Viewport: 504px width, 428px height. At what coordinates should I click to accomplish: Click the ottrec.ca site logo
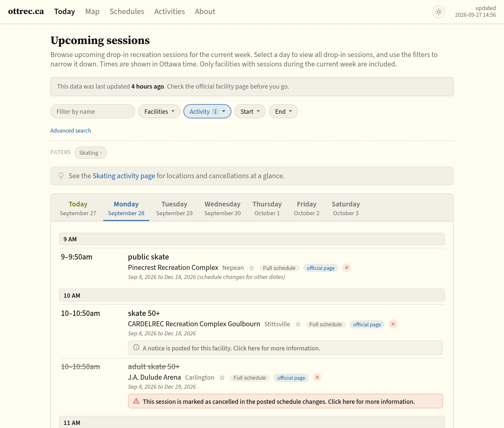26,11
